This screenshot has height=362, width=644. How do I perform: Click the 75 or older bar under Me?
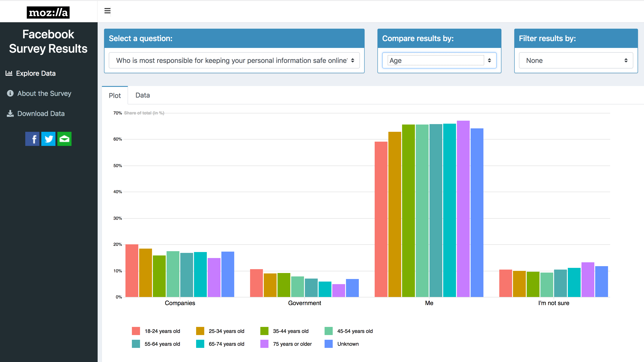pyautogui.click(x=463, y=209)
